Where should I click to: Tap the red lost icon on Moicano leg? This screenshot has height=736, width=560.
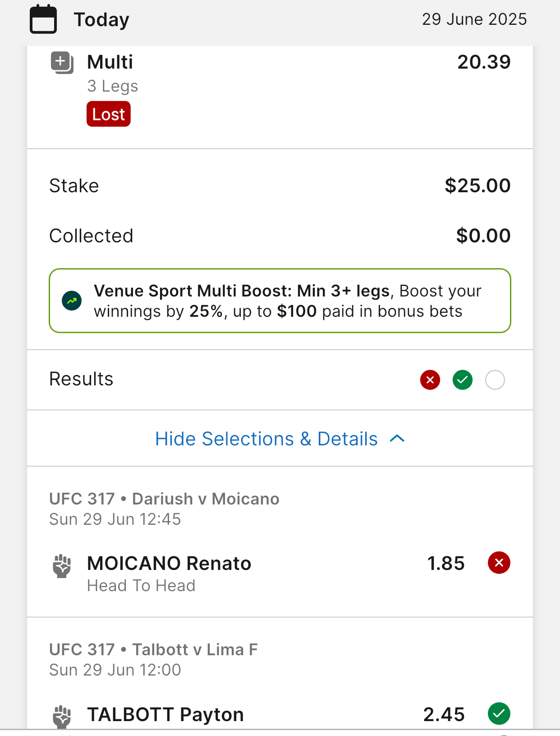point(499,563)
